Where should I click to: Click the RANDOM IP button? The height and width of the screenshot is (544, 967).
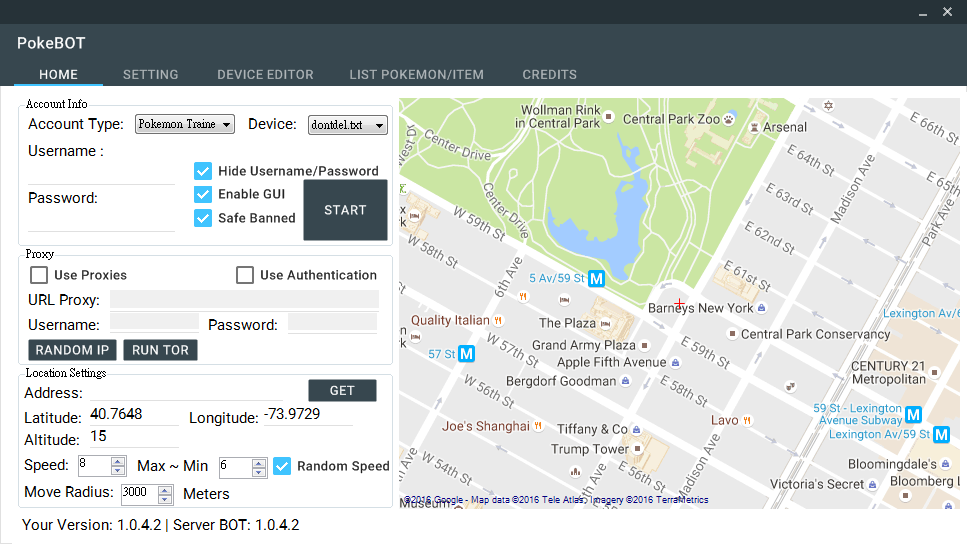click(72, 350)
